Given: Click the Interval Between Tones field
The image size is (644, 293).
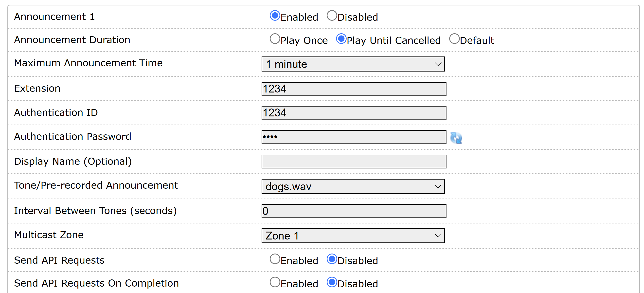Looking at the screenshot, I should pos(354,211).
